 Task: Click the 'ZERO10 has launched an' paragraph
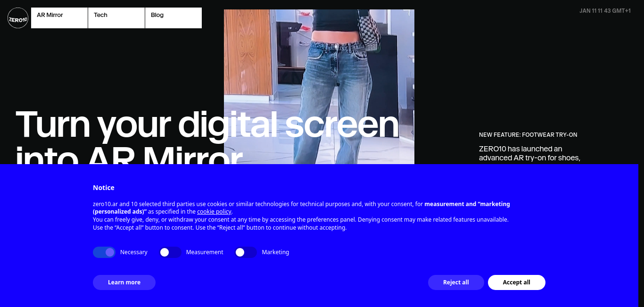[529, 153]
